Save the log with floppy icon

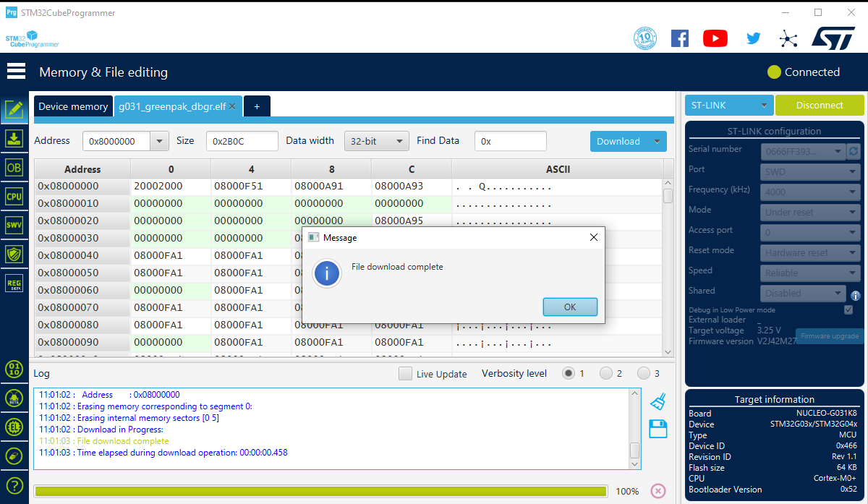pos(658,429)
